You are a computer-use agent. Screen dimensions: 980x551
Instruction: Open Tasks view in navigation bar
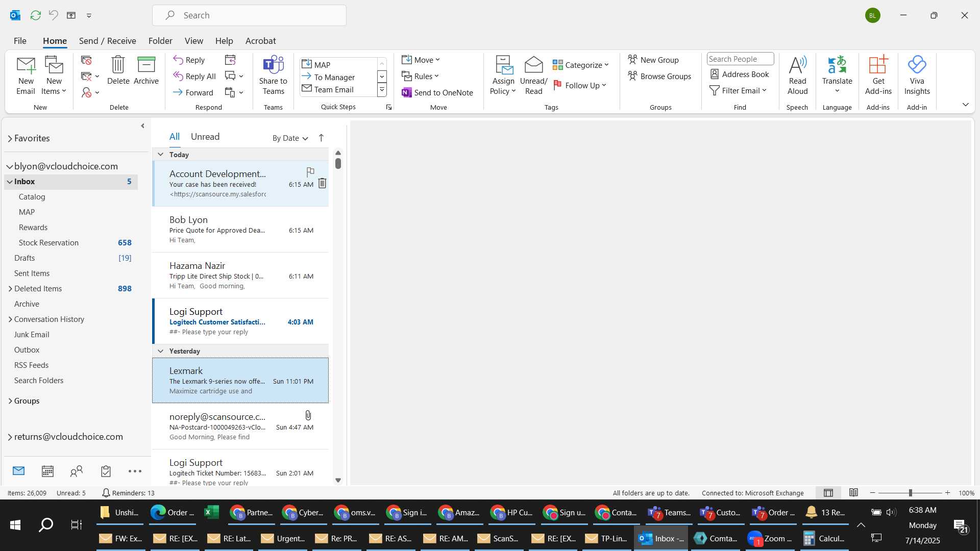click(106, 471)
